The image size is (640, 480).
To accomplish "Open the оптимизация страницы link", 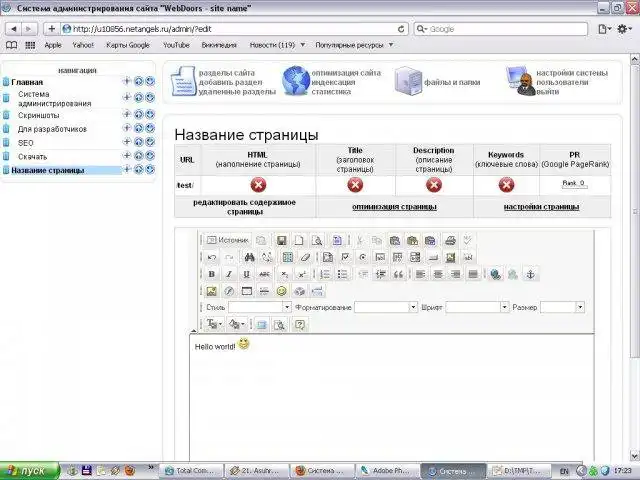I will [394, 207].
